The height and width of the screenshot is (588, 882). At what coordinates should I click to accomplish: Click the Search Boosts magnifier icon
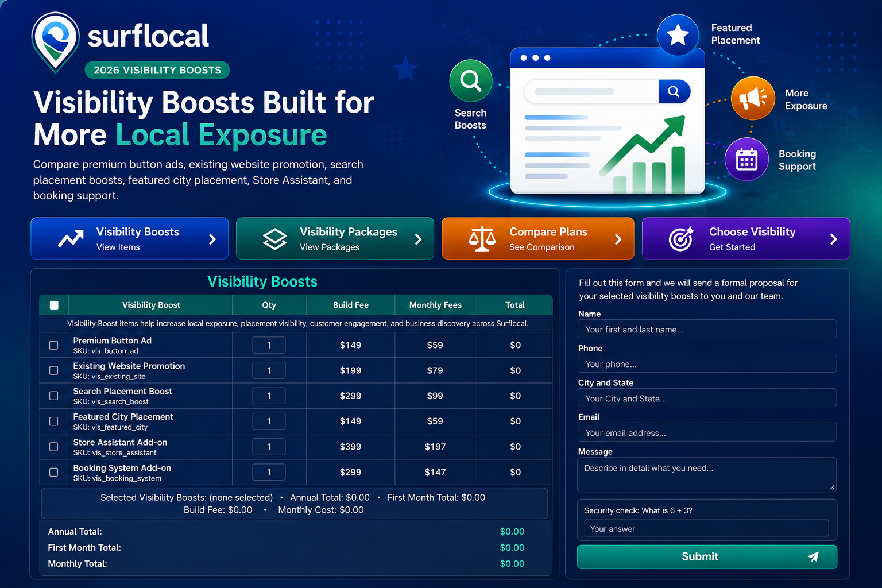471,81
